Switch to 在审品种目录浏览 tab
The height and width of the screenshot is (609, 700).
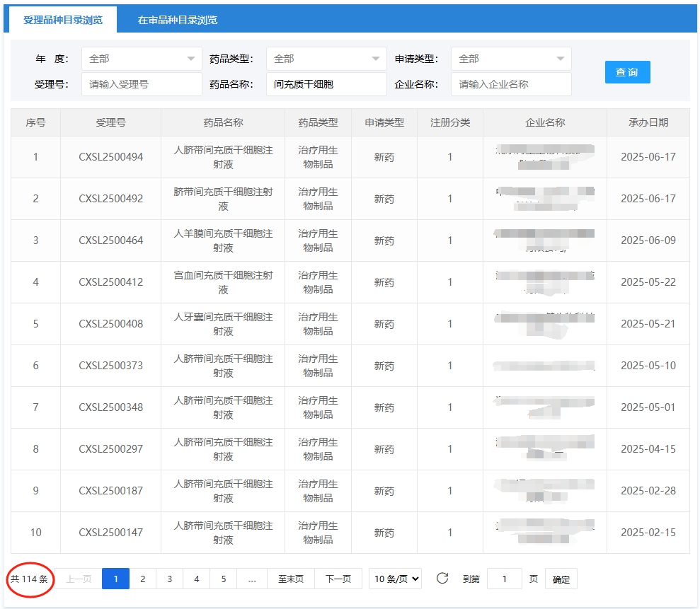tap(178, 20)
